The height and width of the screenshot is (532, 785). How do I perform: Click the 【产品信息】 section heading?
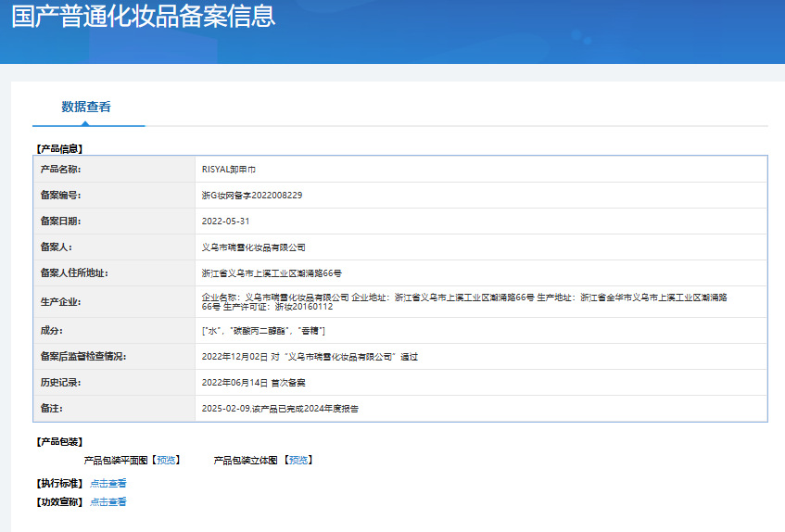[59, 149]
